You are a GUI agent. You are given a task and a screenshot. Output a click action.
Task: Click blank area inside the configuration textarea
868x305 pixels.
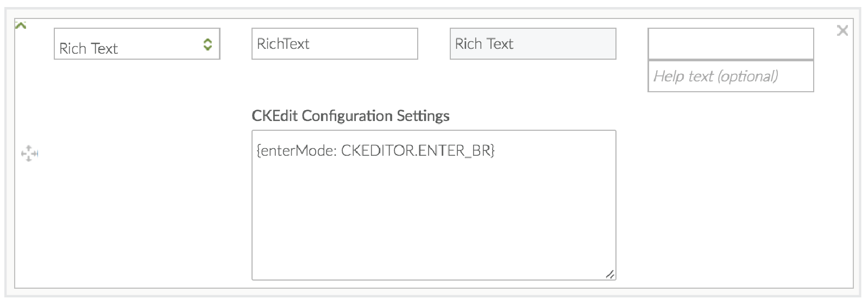click(x=433, y=217)
